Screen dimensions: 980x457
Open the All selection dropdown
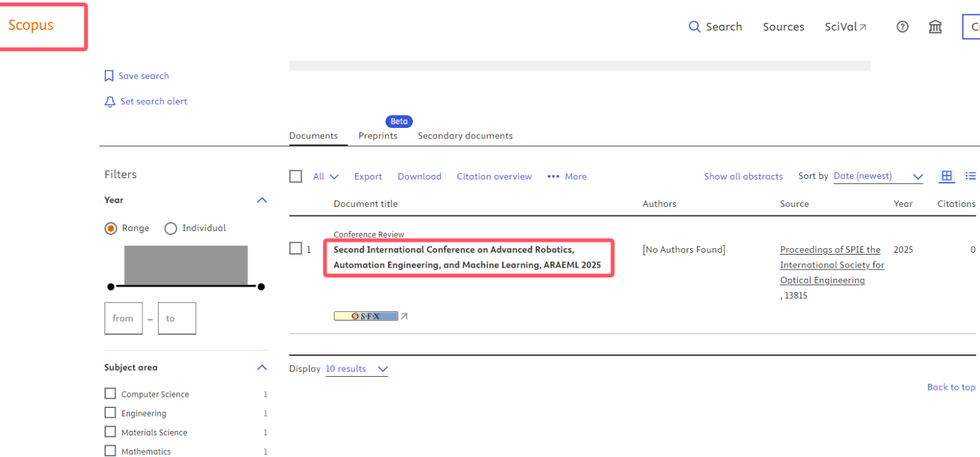(326, 176)
